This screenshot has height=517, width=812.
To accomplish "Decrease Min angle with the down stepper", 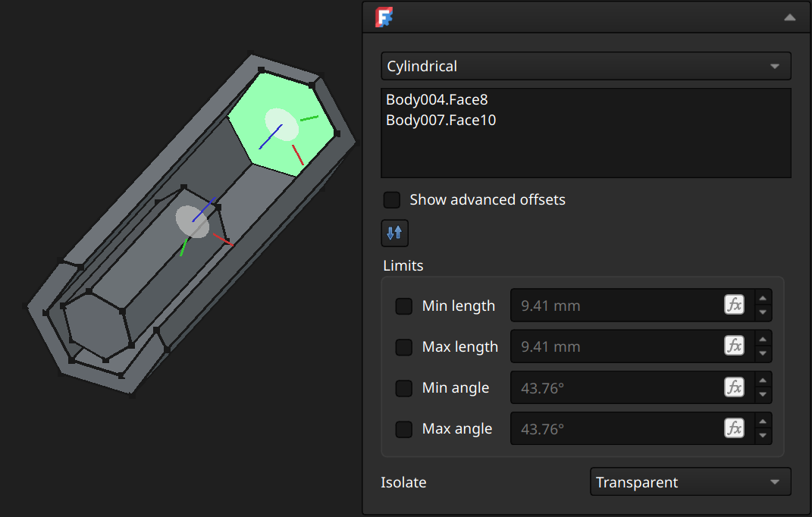I will tap(763, 395).
